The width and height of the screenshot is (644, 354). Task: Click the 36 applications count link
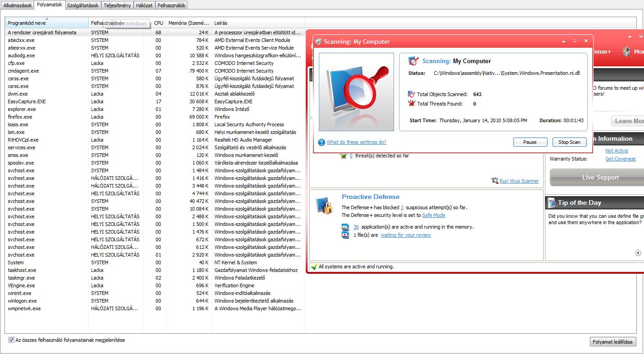click(356, 227)
